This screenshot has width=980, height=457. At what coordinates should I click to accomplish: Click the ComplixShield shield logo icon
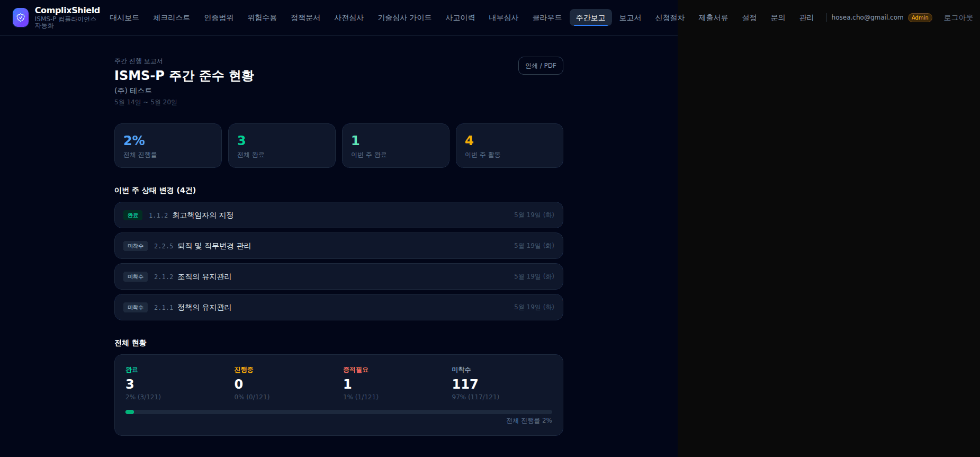pyautogui.click(x=21, y=17)
